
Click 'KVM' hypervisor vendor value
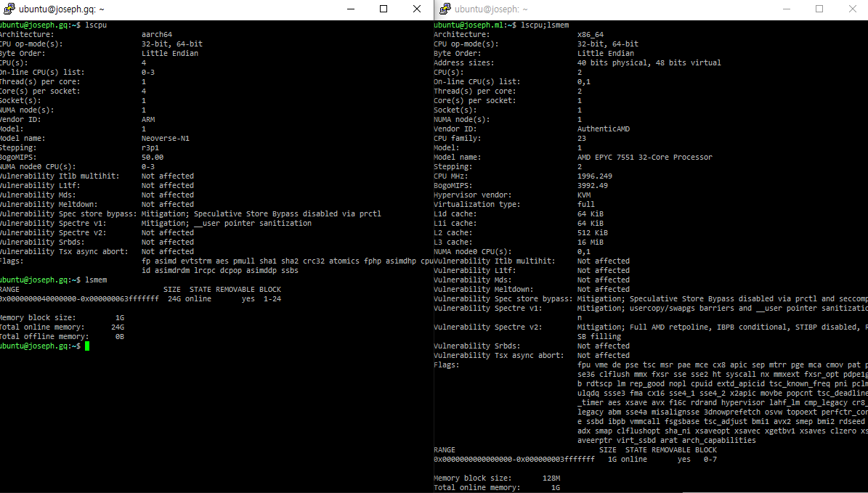584,195
